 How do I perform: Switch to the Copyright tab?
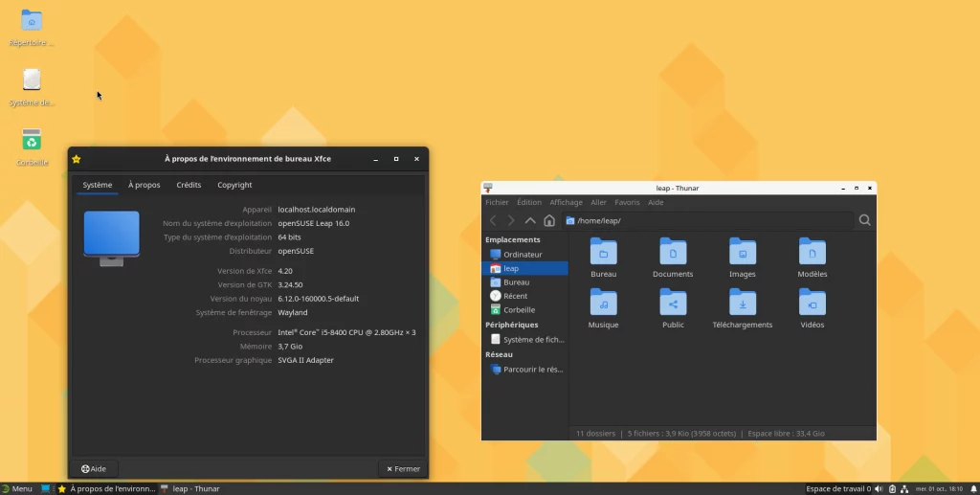[x=234, y=185]
